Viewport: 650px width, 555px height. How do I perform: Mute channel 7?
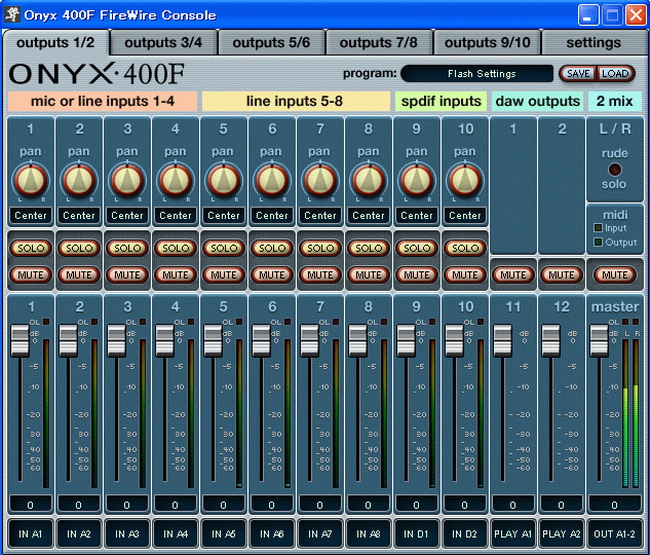click(320, 275)
